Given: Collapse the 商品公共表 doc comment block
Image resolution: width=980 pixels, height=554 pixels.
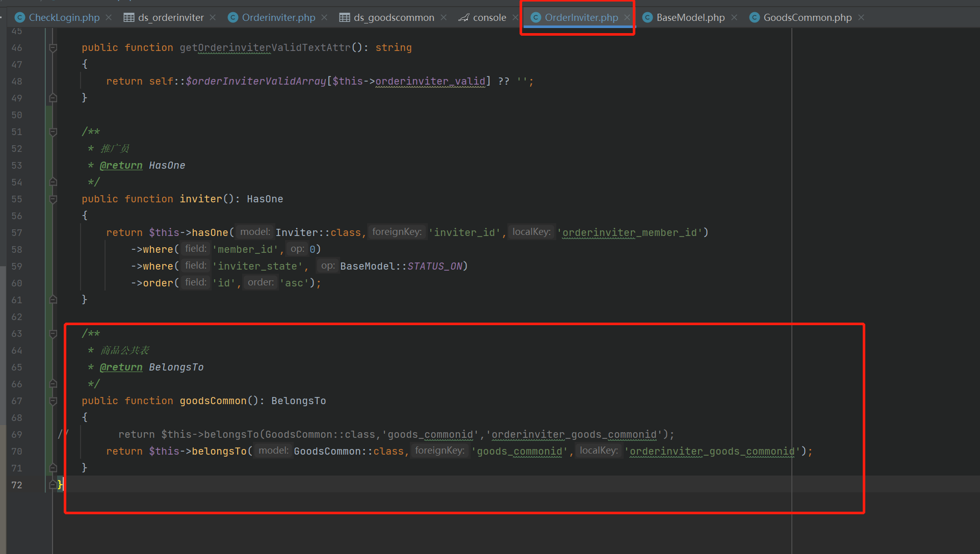Looking at the screenshot, I should coord(53,333).
